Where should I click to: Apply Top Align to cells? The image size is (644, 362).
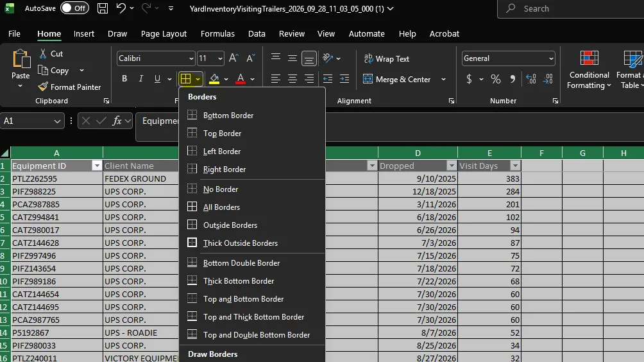[276, 58]
